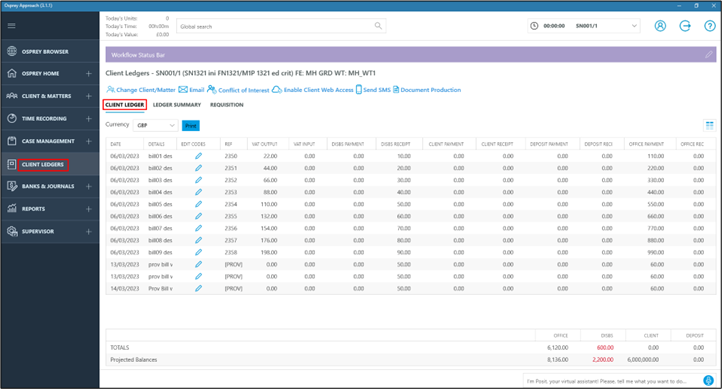The height and width of the screenshot is (389, 722).
Task: Switch to the Ledger Summary tab
Action: click(177, 105)
